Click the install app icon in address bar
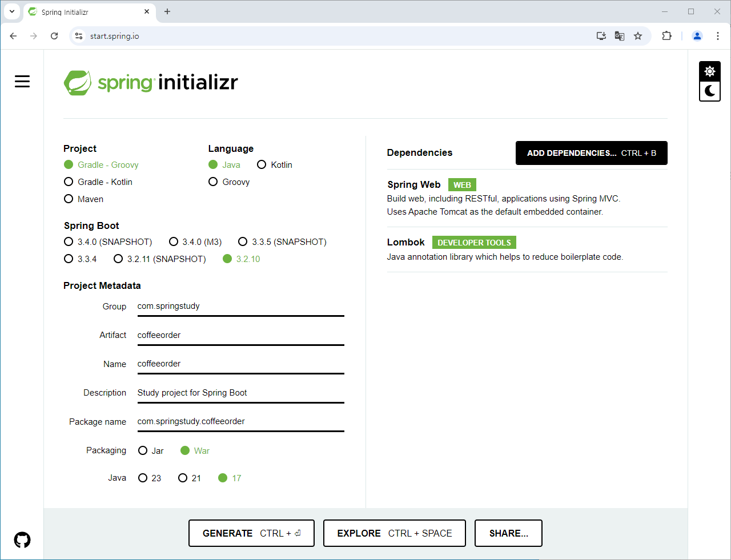The width and height of the screenshot is (731, 560). [601, 36]
